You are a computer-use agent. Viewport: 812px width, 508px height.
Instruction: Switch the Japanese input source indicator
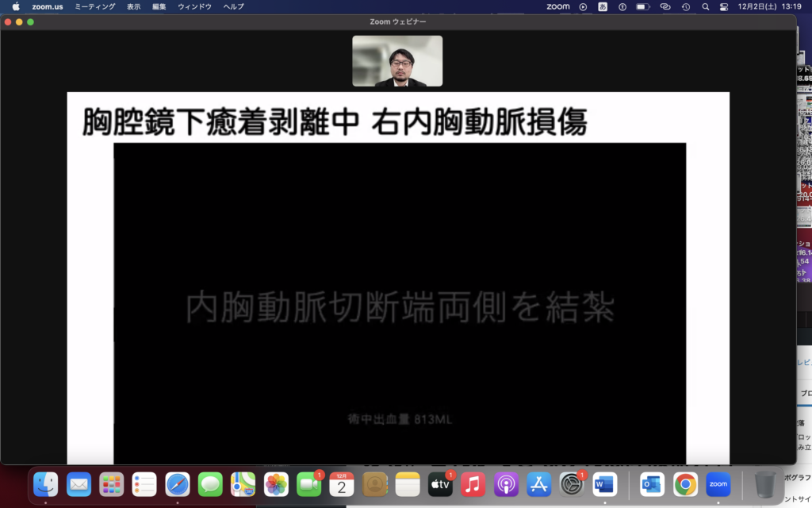603,6
